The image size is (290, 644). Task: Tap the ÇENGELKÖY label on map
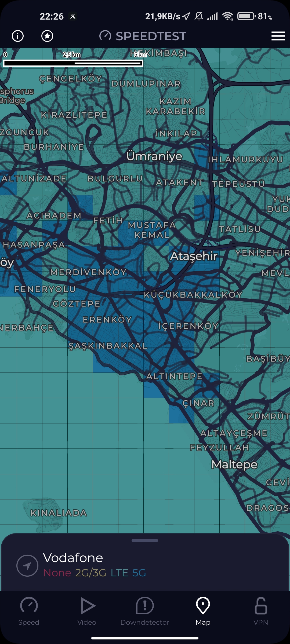click(71, 79)
